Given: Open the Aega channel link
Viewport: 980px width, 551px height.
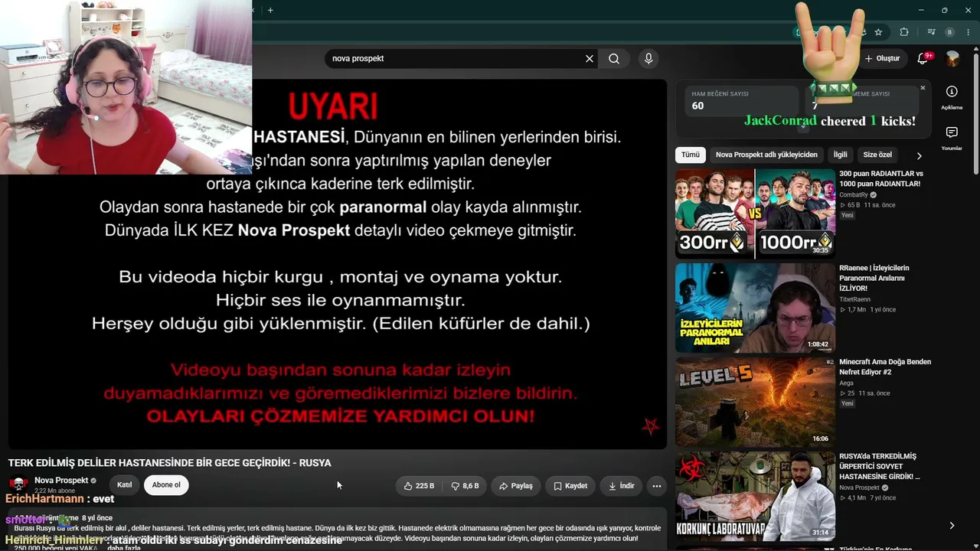Looking at the screenshot, I should pyautogui.click(x=846, y=383).
